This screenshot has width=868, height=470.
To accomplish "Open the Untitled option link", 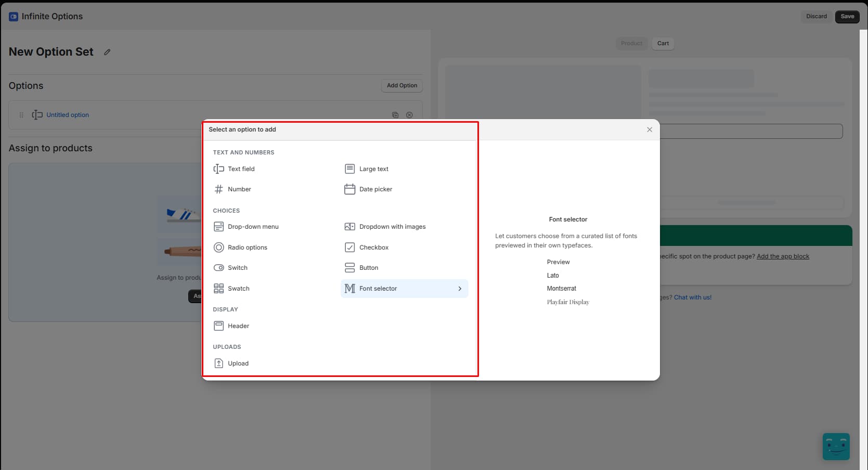I will coord(68,115).
